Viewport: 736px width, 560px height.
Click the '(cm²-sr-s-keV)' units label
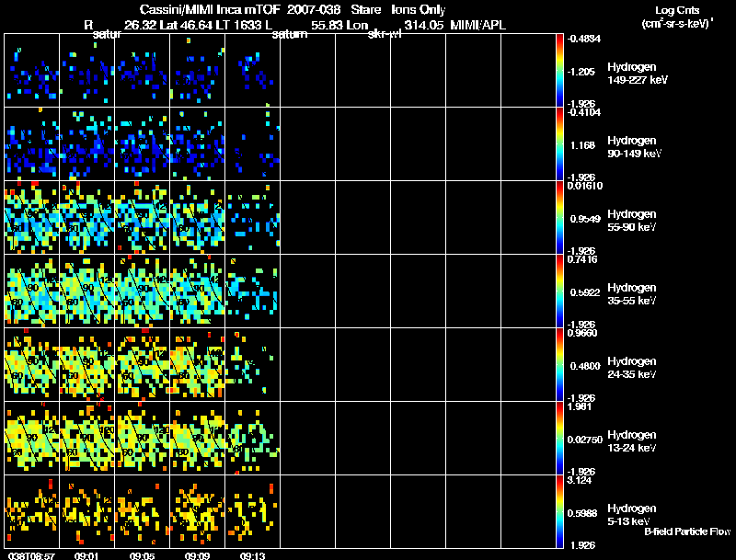click(677, 24)
